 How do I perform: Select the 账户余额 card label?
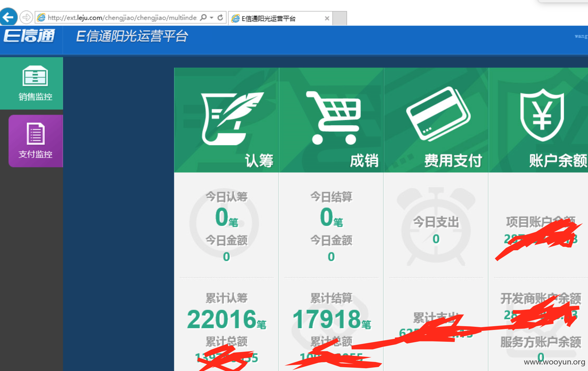[558, 161]
